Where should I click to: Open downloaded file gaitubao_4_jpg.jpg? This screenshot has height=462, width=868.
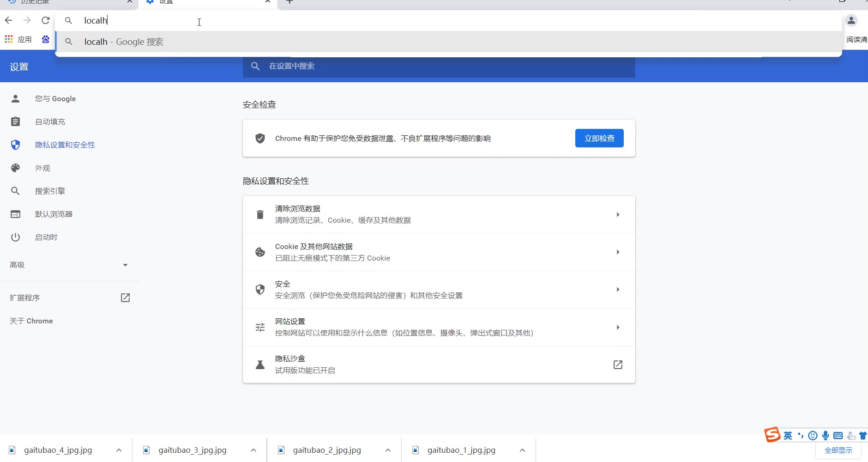point(58,450)
